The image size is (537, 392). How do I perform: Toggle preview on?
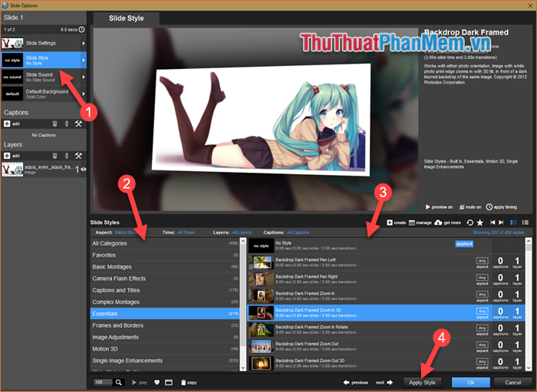[x=439, y=207]
